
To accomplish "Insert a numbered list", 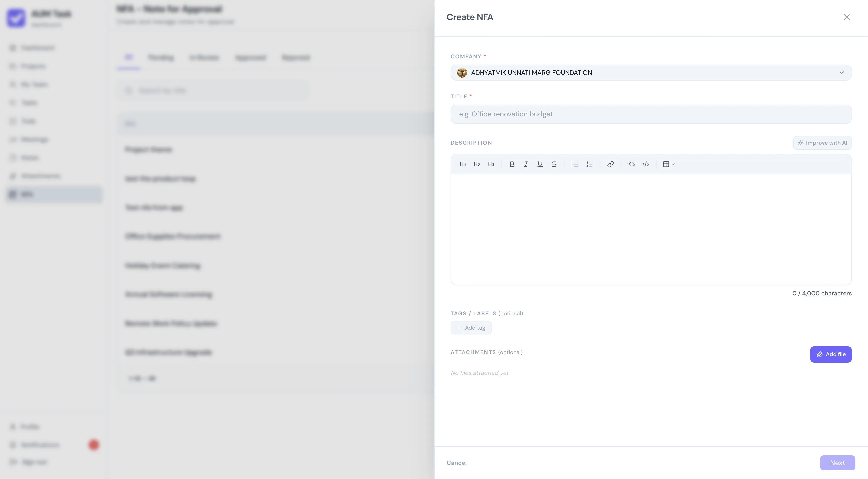I will [589, 164].
